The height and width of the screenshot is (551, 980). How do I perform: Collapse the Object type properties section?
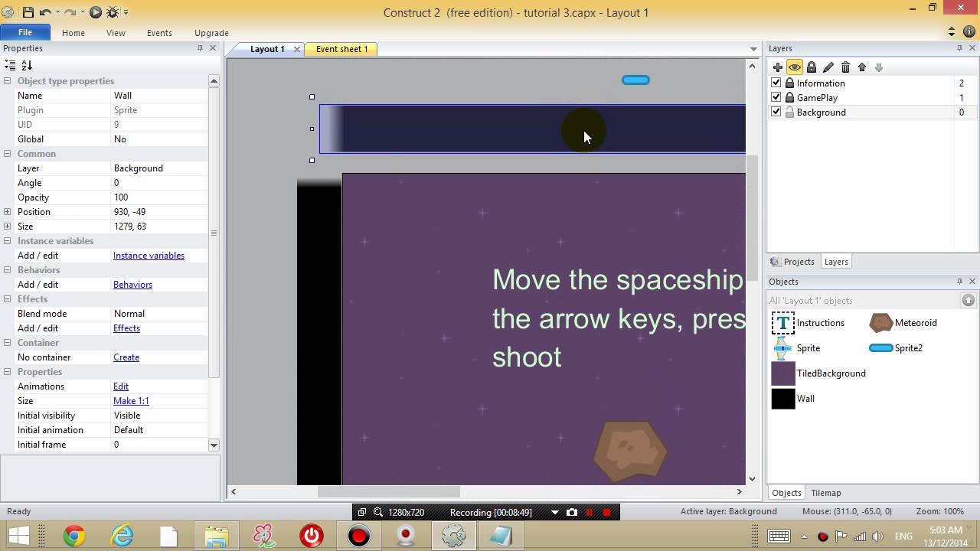7,81
